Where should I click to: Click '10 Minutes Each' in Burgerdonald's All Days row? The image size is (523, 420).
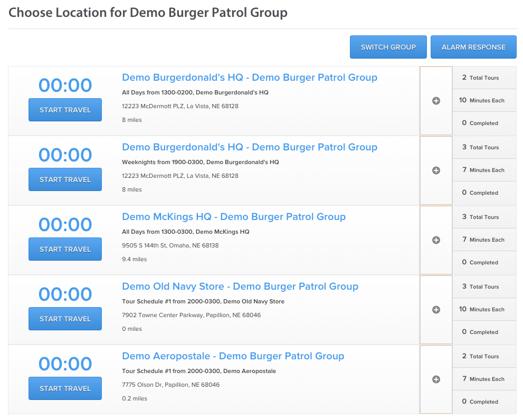tap(482, 100)
